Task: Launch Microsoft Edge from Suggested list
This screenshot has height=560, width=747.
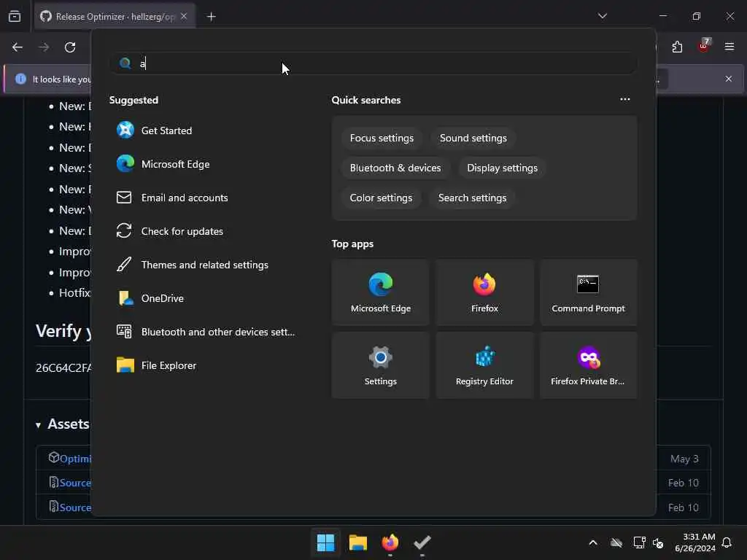Action: 205,164
